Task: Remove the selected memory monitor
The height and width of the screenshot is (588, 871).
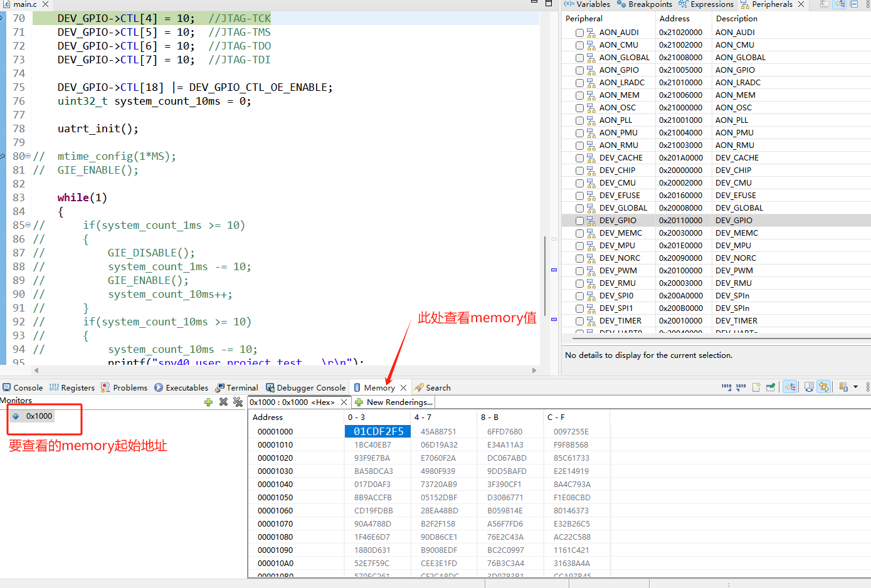Action: 223,402
